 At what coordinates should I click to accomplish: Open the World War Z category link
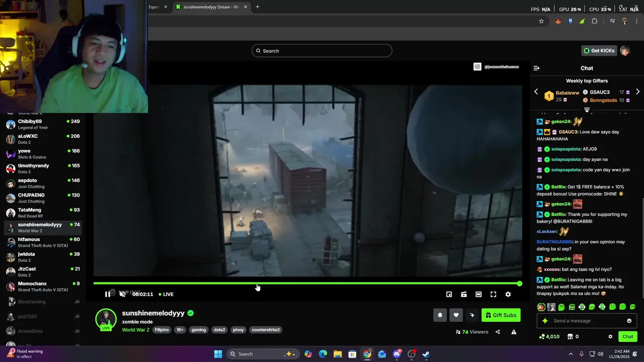136,330
